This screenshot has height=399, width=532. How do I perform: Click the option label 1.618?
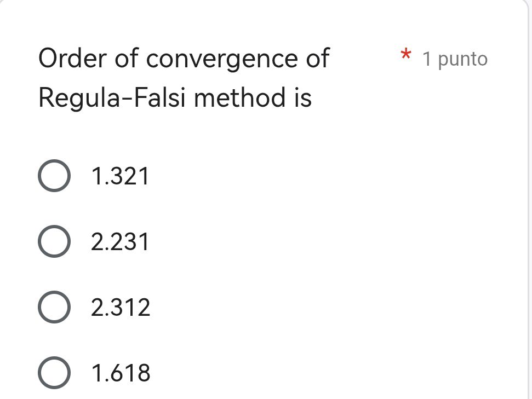(x=120, y=373)
